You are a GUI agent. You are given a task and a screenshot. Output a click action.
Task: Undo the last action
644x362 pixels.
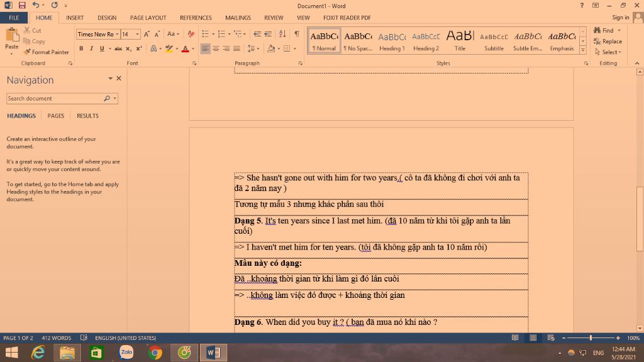tap(36, 5)
